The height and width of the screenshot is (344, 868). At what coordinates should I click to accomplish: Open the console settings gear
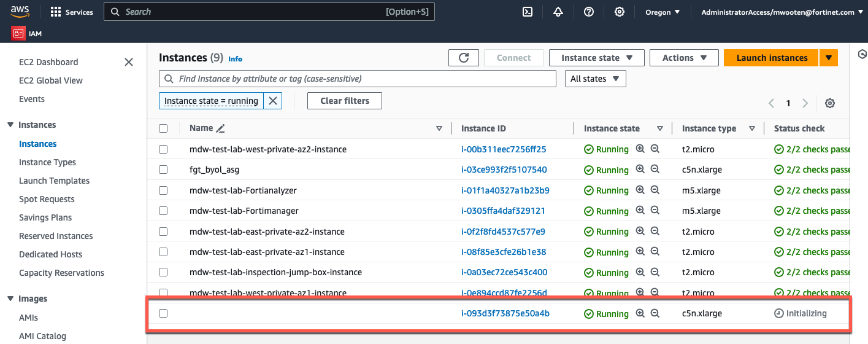tap(620, 12)
